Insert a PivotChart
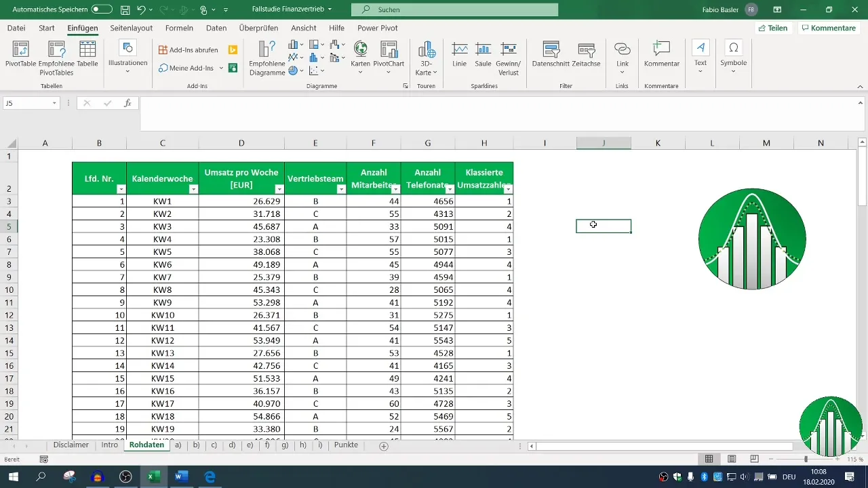The width and height of the screenshot is (868, 488). [389, 57]
